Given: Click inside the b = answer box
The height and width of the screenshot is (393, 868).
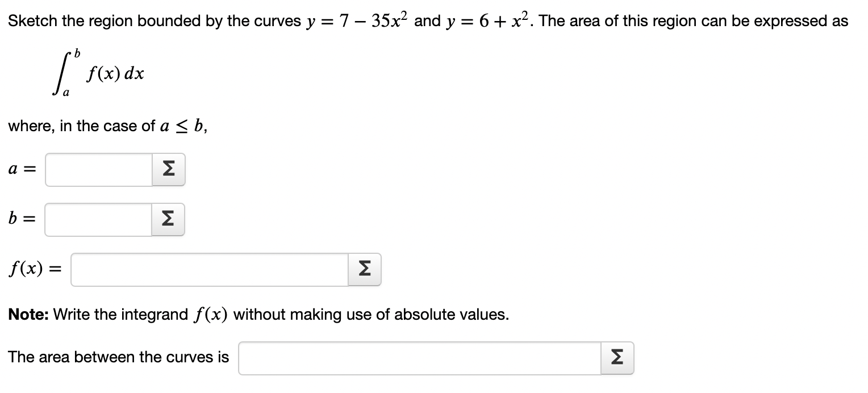Looking at the screenshot, I should (97, 219).
